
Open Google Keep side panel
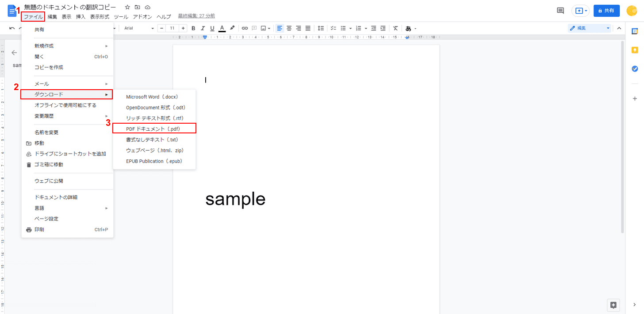click(x=635, y=50)
